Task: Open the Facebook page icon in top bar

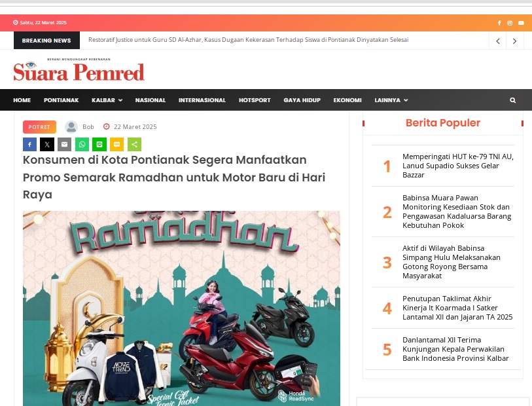Action: (x=499, y=23)
